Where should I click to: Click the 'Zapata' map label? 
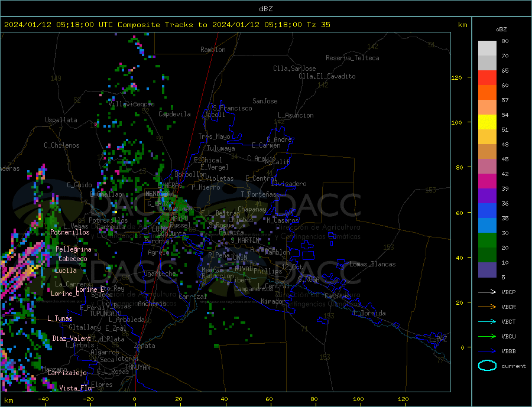[x=145, y=346]
